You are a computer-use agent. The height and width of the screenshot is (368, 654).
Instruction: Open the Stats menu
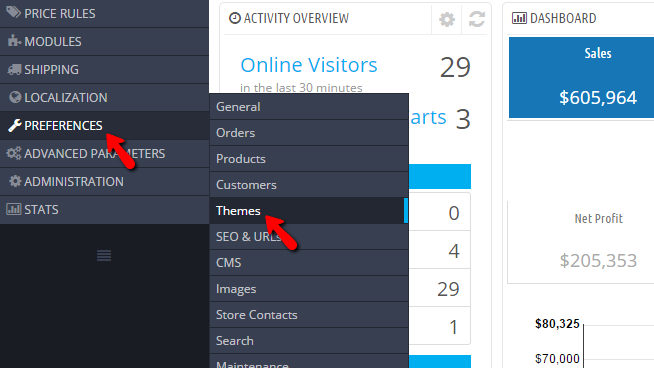pyautogui.click(x=104, y=209)
